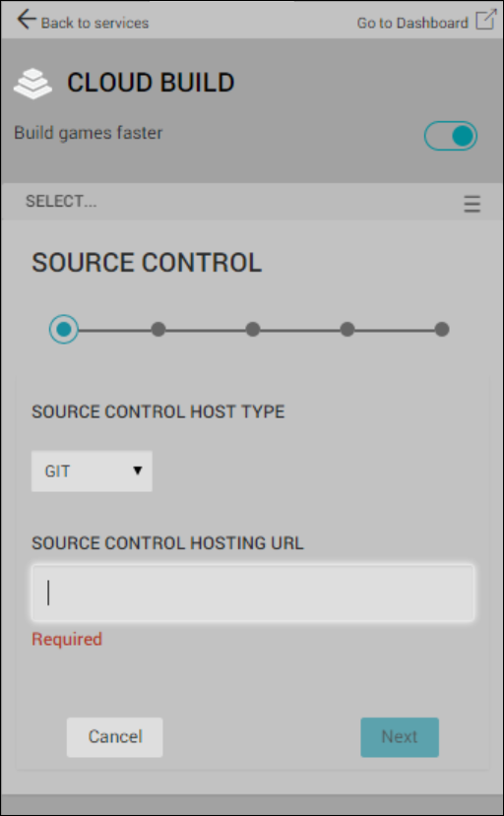Click the Cancel button
The height and width of the screenshot is (816, 504).
pyautogui.click(x=114, y=737)
